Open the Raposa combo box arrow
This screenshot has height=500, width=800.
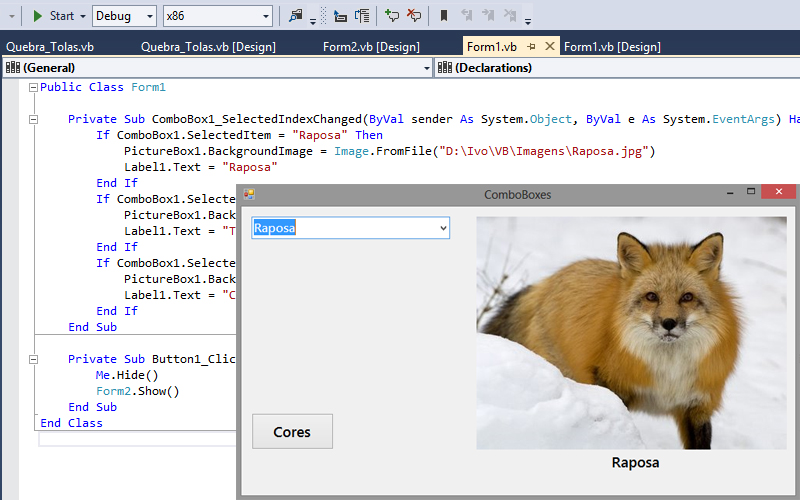443,228
